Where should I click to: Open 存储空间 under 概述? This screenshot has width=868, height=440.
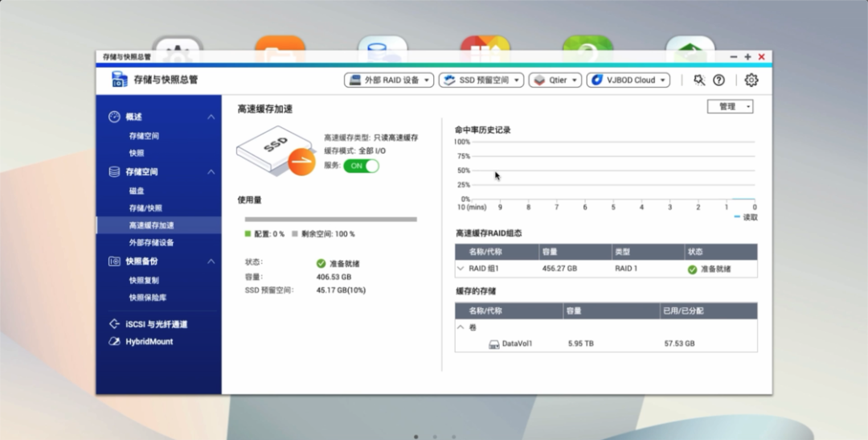144,136
